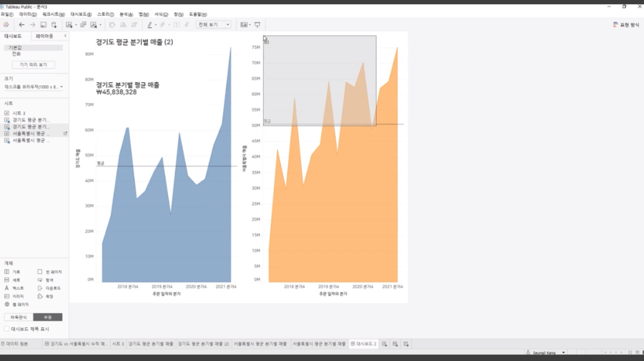Viewport: 644px width, 361px height.
Task: Open the 서식 menu
Action: [x=161, y=14]
